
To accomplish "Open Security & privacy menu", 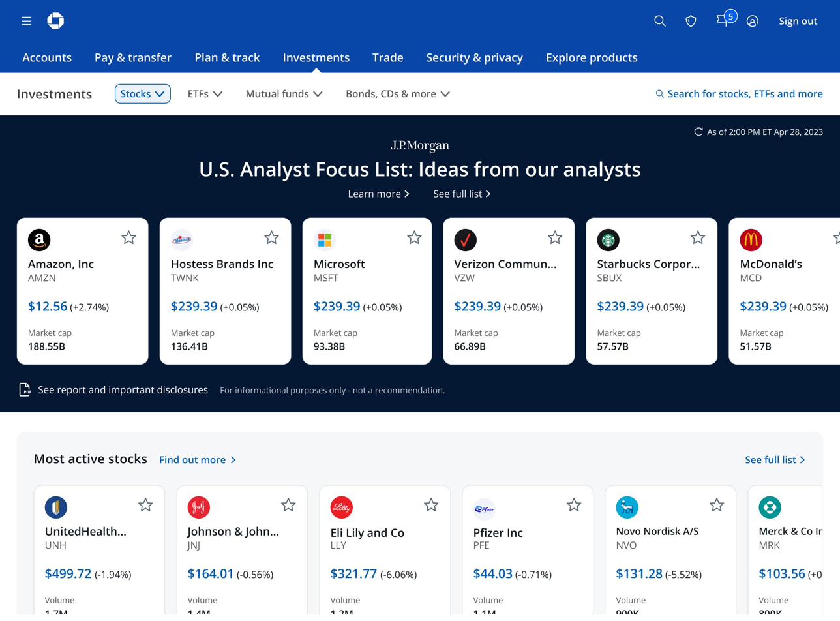I will click(x=475, y=57).
